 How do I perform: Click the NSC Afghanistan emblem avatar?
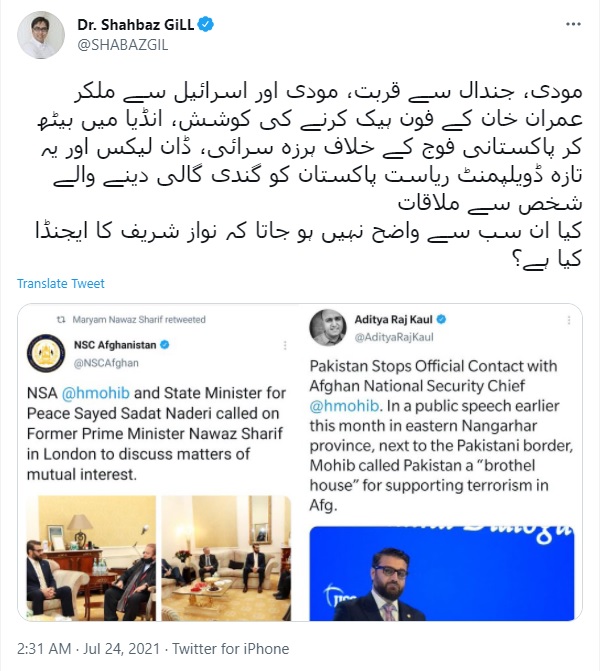point(46,353)
